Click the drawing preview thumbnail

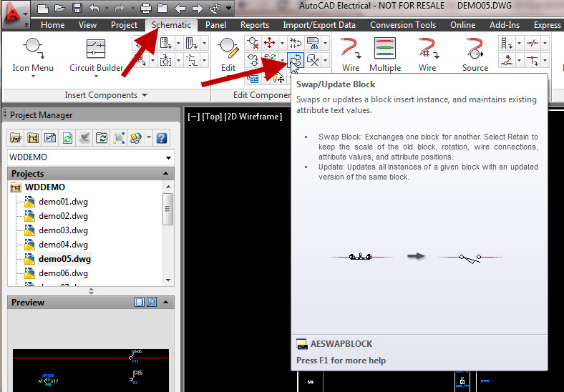point(91,370)
